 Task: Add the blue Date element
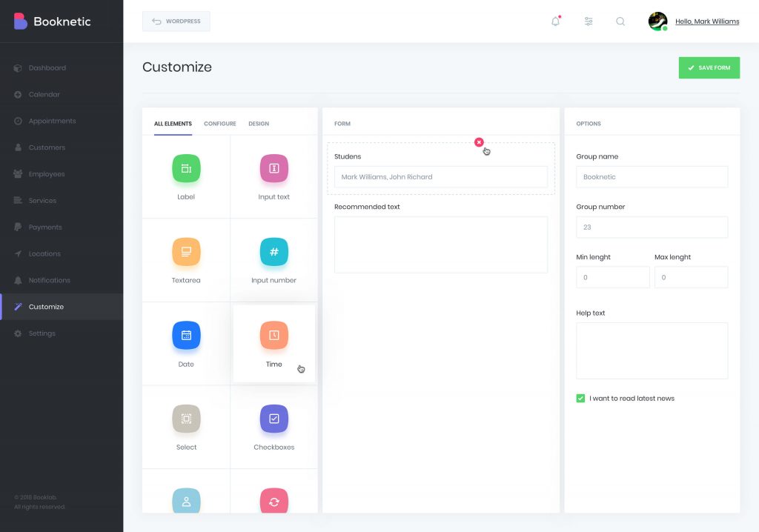186,345
